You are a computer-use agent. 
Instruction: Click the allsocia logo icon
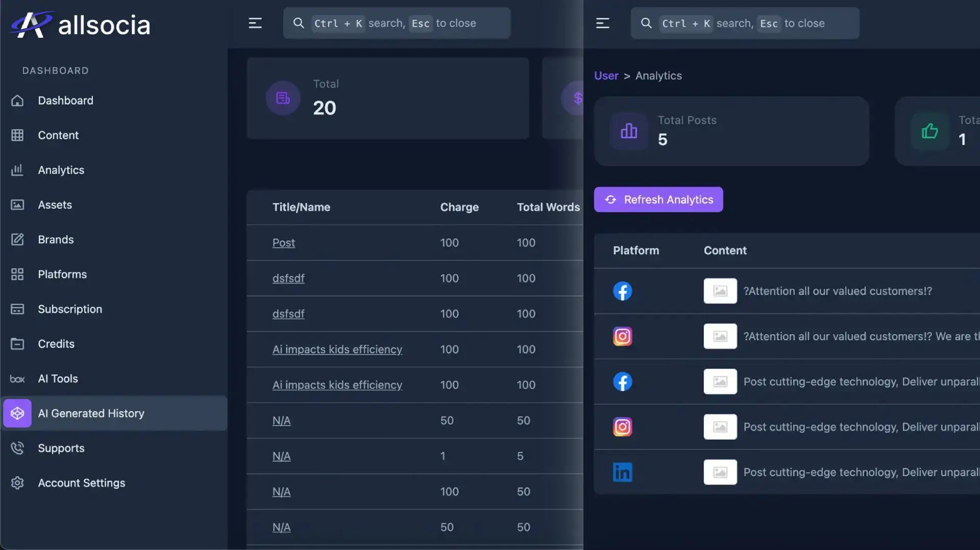pyautogui.click(x=31, y=24)
